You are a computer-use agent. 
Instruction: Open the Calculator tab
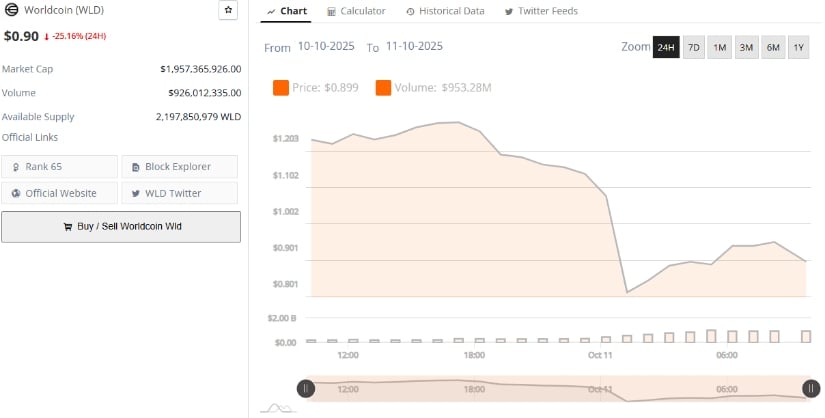coord(356,11)
